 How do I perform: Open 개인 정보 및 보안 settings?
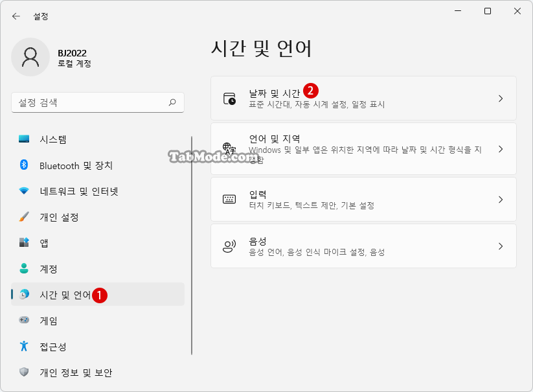pos(98,372)
